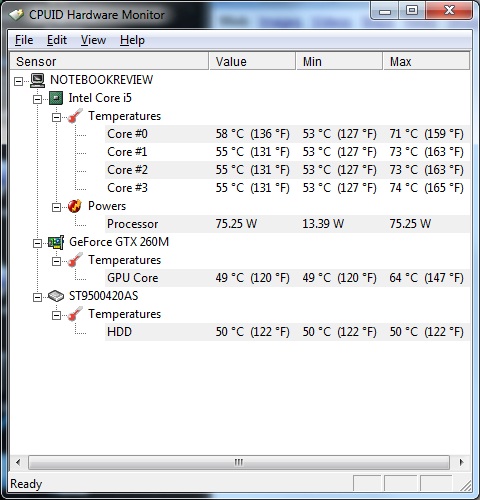Click Core #0 max 71 °C (159 °F)
Screen dimensions: 480x500
[x=427, y=134]
